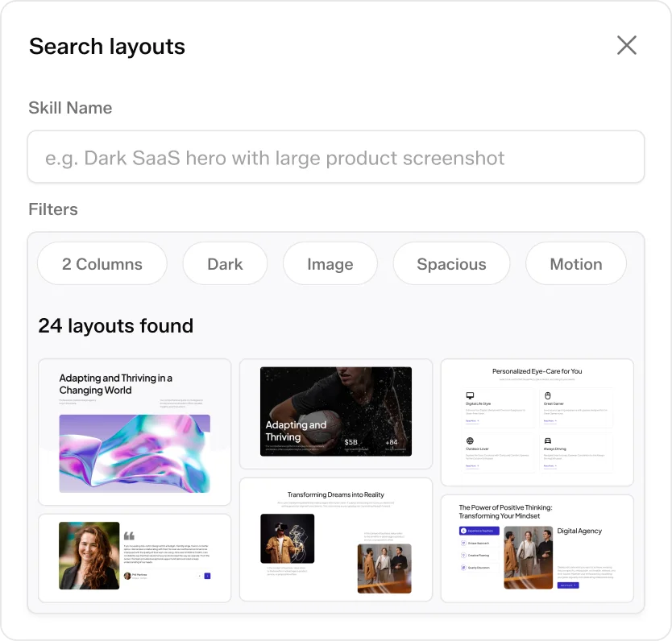The image size is (672, 641).
Task: Click the globe icon above Outdoor Lover
Action: pos(470,440)
